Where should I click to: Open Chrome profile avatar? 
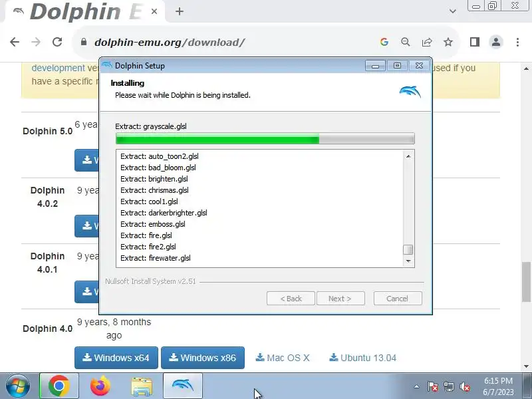496,42
